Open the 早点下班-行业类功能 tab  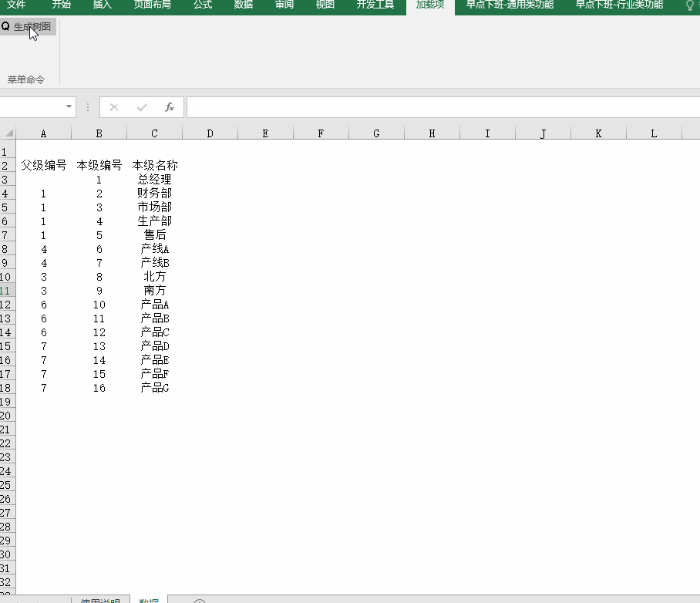(x=619, y=5)
